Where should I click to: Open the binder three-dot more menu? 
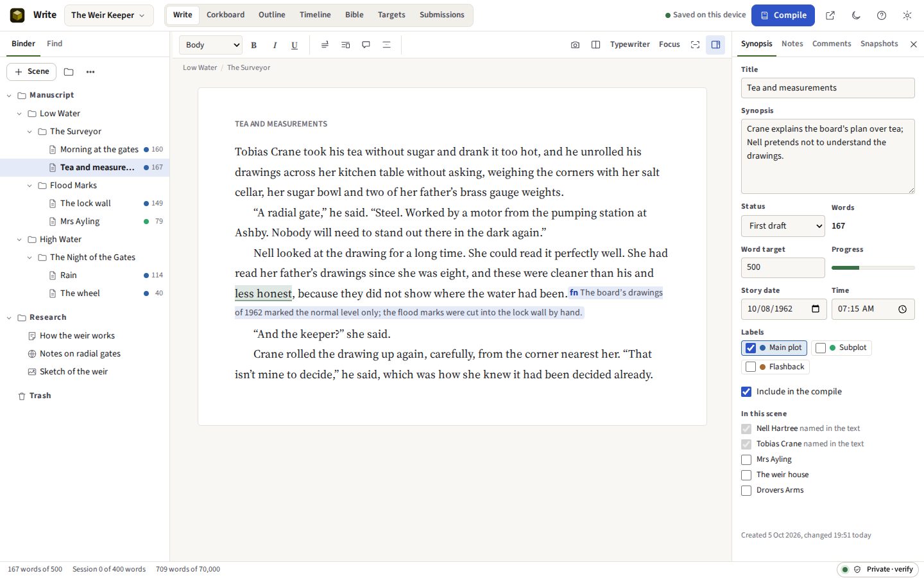90,72
